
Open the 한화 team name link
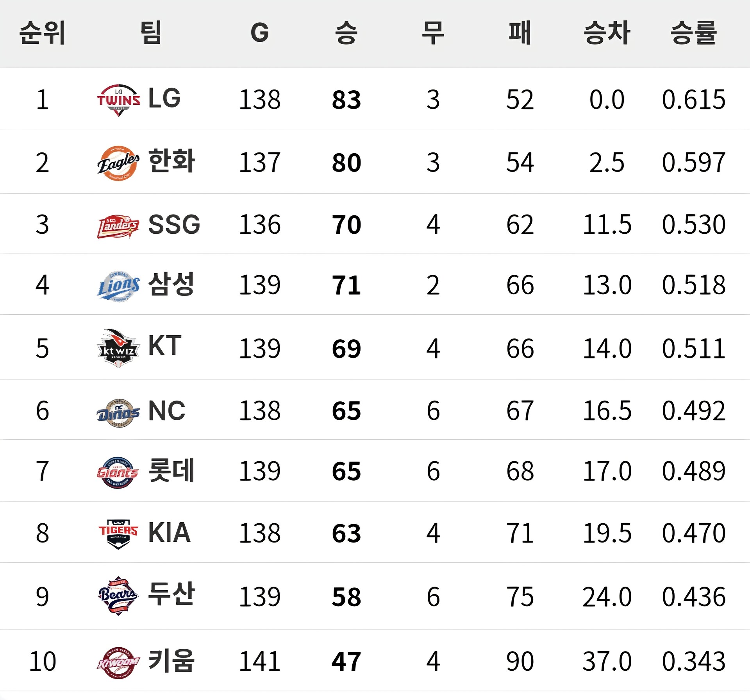click(172, 161)
